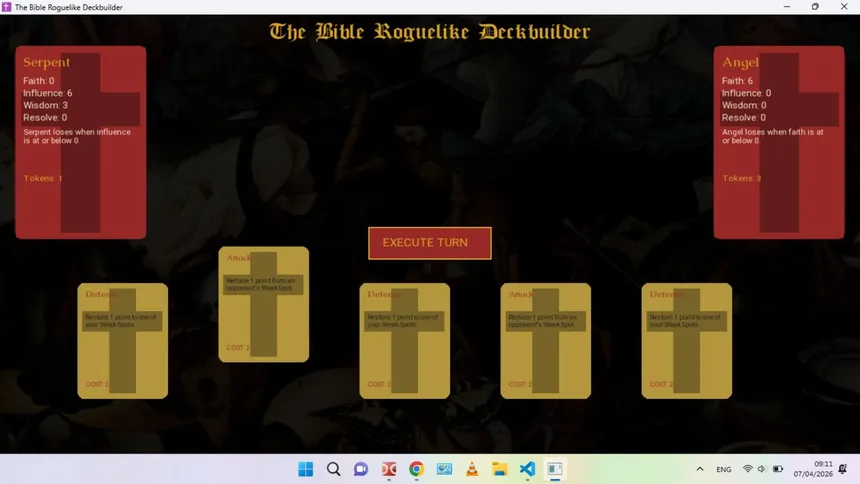Open Wi-Fi network settings in tray
The height and width of the screenshot is (484, 860).
click(748, 469)
